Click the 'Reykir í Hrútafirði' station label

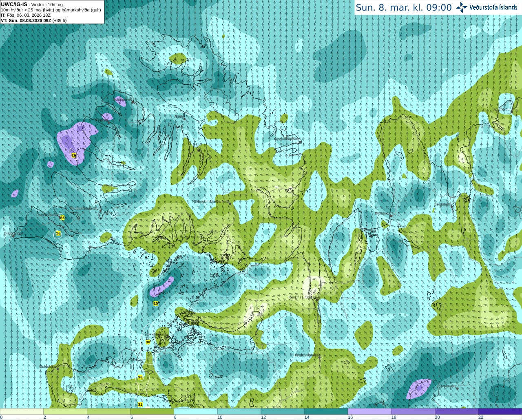(x=302, y=297)
